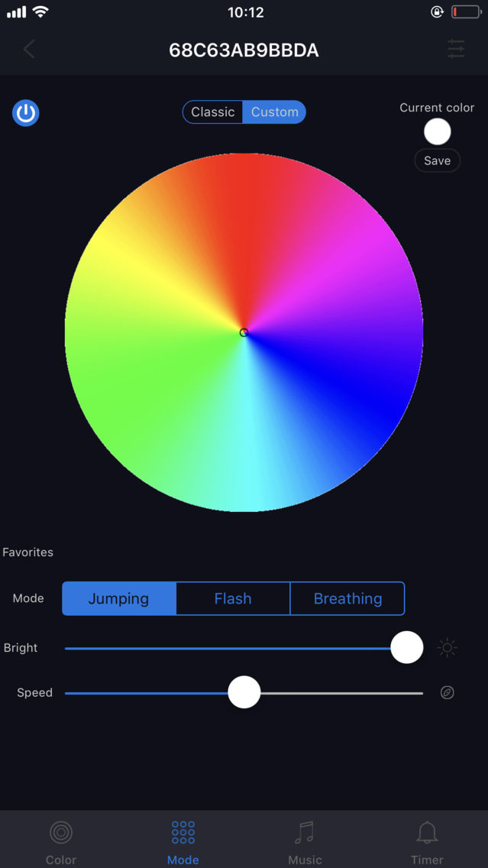This screenshot has width=488, height=868.
Task: Tap the battery icon in status bar
Action: pyautogui.click(x=466, y=11)
